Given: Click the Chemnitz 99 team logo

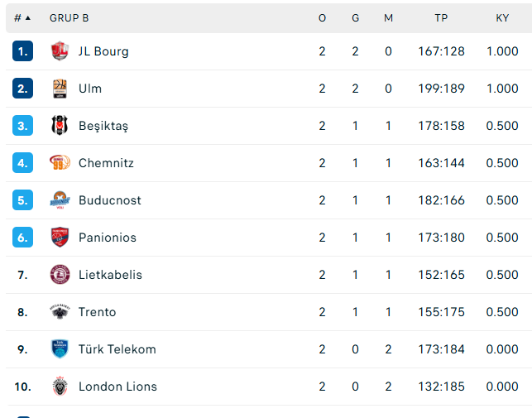Looking at the screenshot, I should (x=60, y=163).
